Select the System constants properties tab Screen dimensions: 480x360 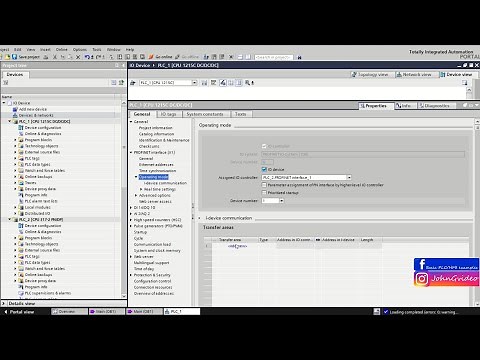click(x=205, y=114)
